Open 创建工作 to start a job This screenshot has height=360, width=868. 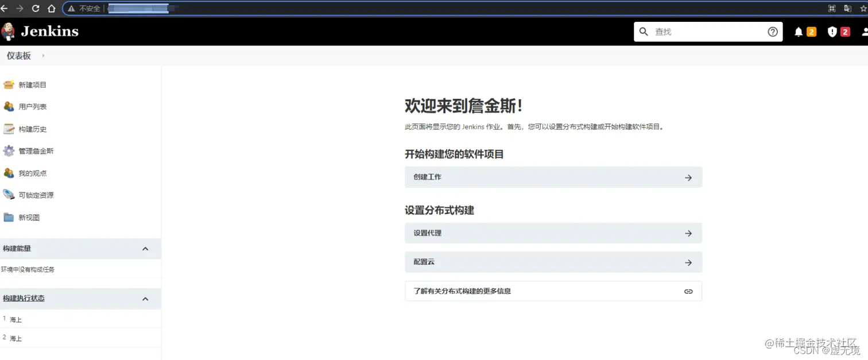click(x=553, y=177)
